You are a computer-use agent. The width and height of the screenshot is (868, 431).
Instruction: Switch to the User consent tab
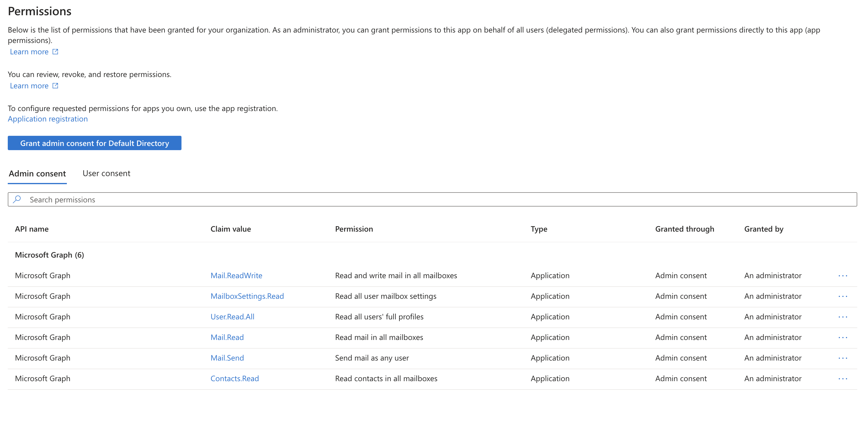coord(106,173)
